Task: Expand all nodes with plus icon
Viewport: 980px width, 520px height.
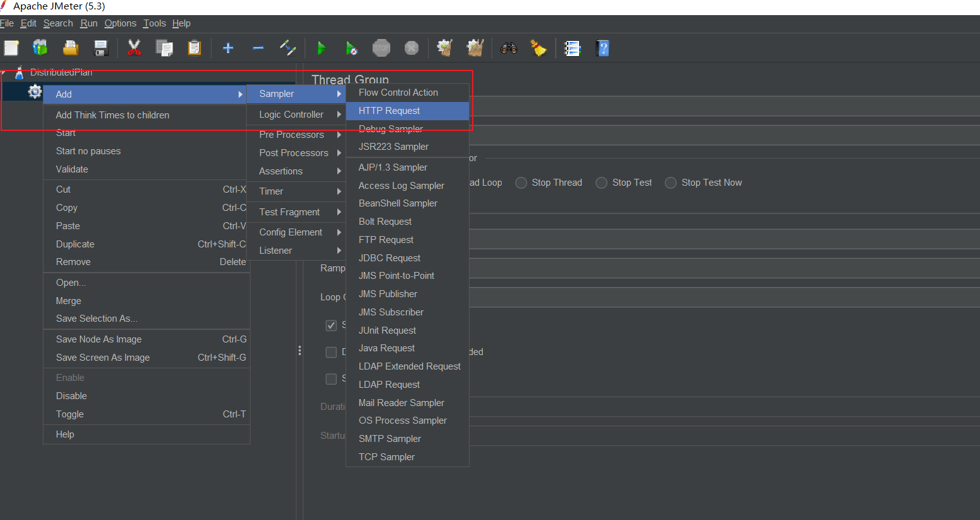Action: point(228,48)
